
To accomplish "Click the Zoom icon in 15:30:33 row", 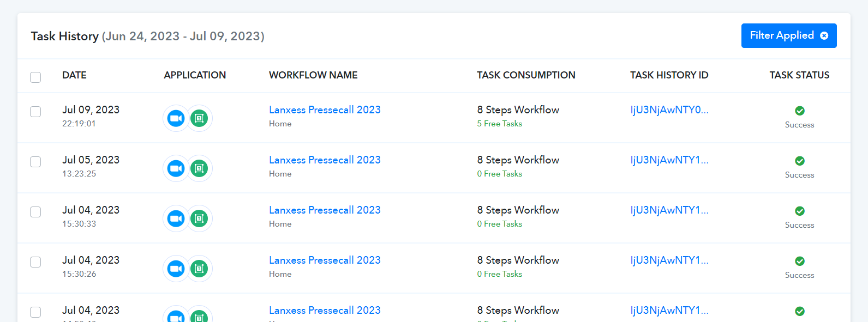I will pos(176,218).
